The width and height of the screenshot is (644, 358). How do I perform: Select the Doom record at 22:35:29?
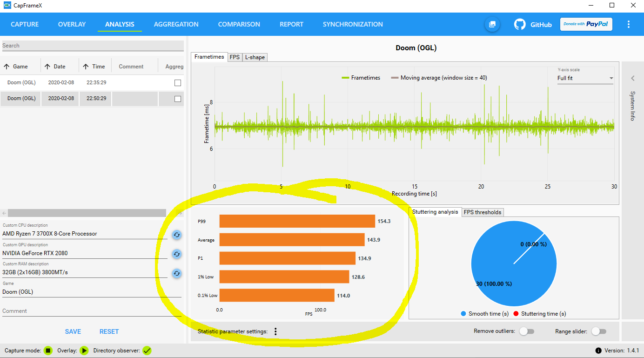tap(92, 83)
